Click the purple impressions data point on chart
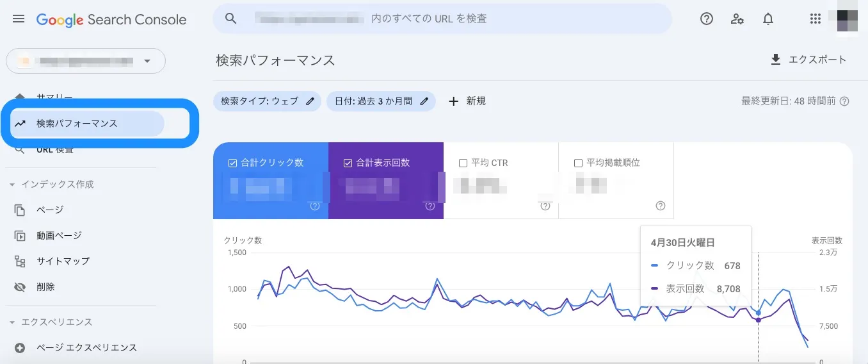Image resolution: width=868 pixels, height=364 pixels. point(759,320)
